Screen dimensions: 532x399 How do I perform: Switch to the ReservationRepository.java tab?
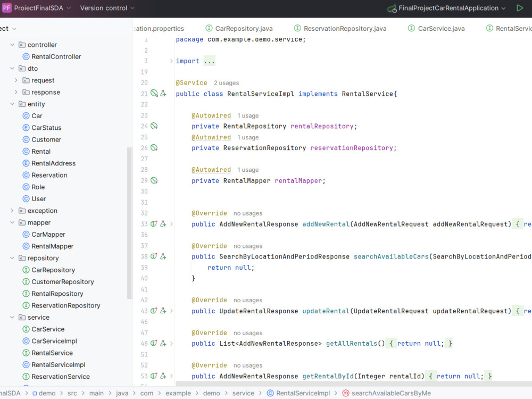point(340,29)
